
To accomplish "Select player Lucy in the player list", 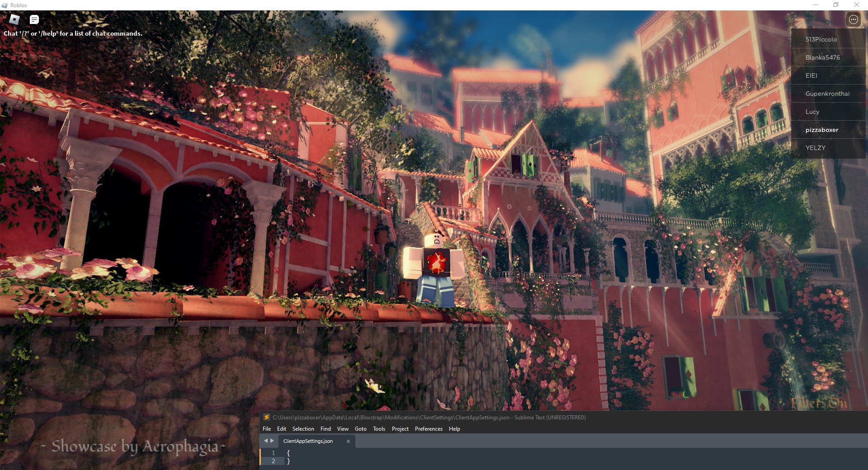I will click(828, 112).
